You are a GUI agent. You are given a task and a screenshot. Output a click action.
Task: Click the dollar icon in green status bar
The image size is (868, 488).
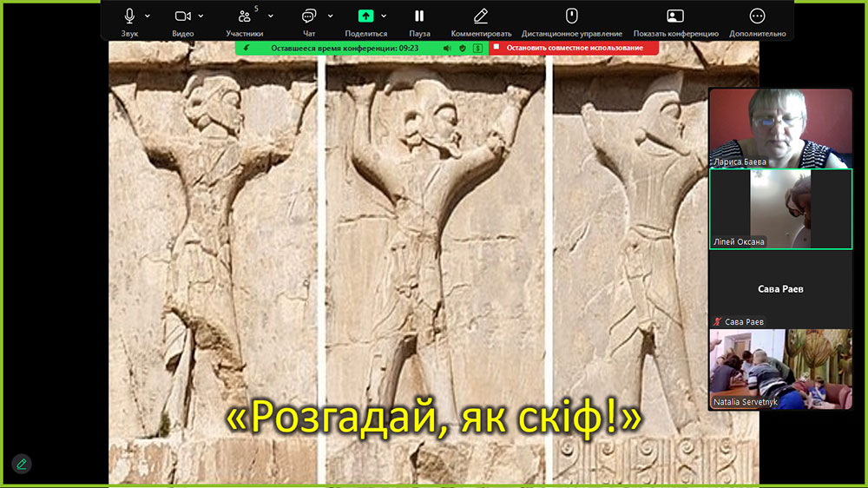477,49
